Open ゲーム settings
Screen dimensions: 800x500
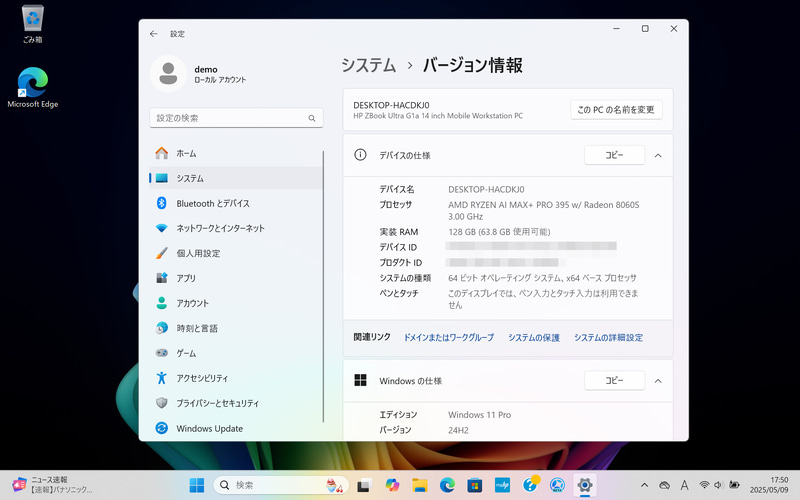pos(236,353)
